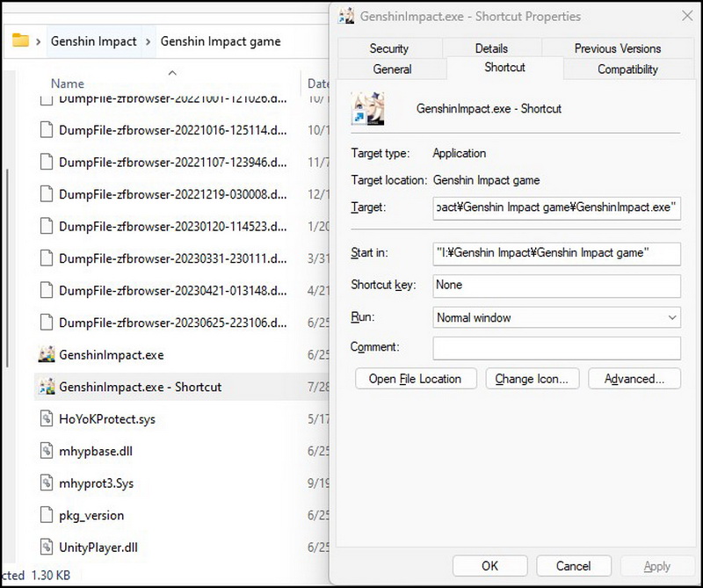Click the folder icon in the address bar
The height and width of the screenshot is (588, 703).
(x=20, y=40)
